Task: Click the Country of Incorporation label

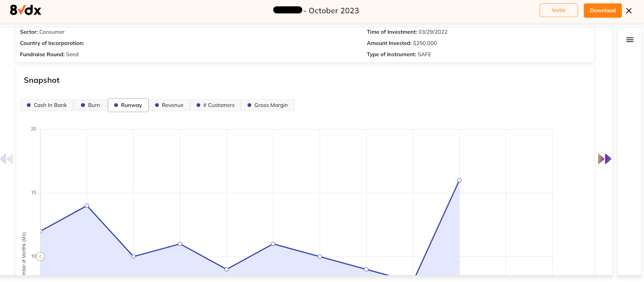Action: pos(52,43)
